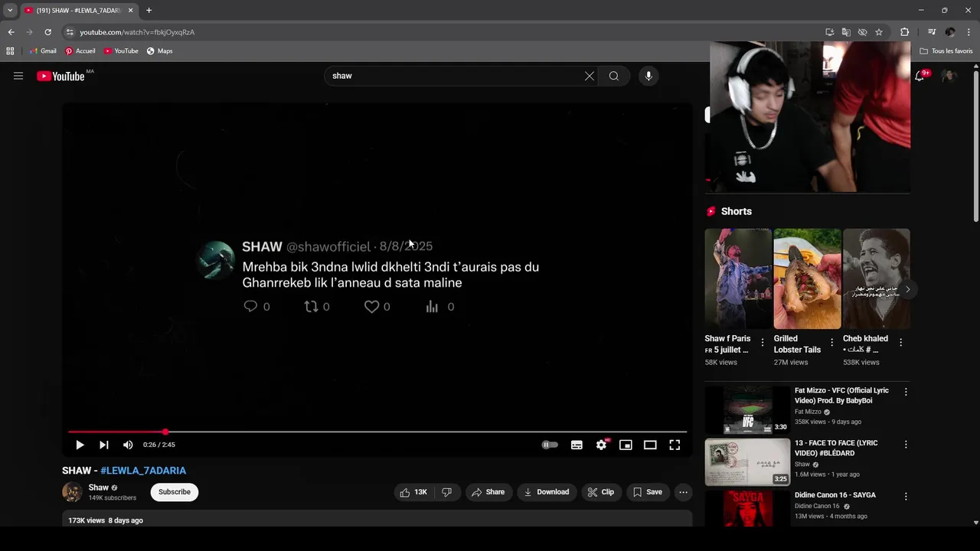Subscribe to the Shaw channel

[175, 492]
